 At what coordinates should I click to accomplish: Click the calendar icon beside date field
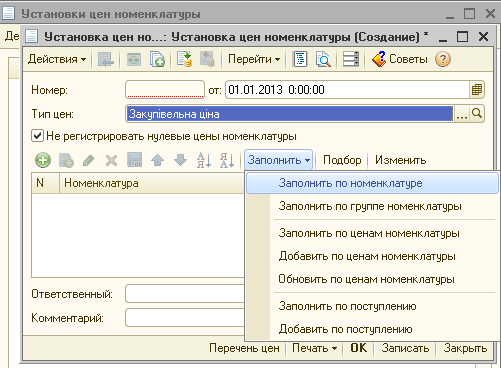477,90
